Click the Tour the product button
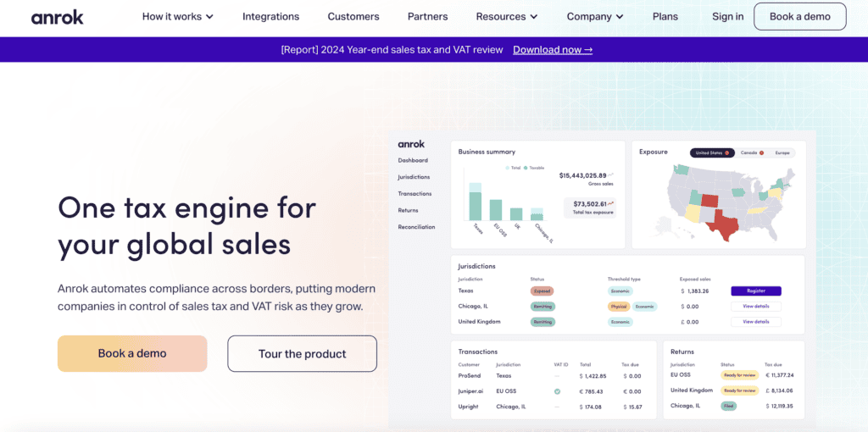The width and height of the screenshot is (868, 432). click(x=302, y=353)
